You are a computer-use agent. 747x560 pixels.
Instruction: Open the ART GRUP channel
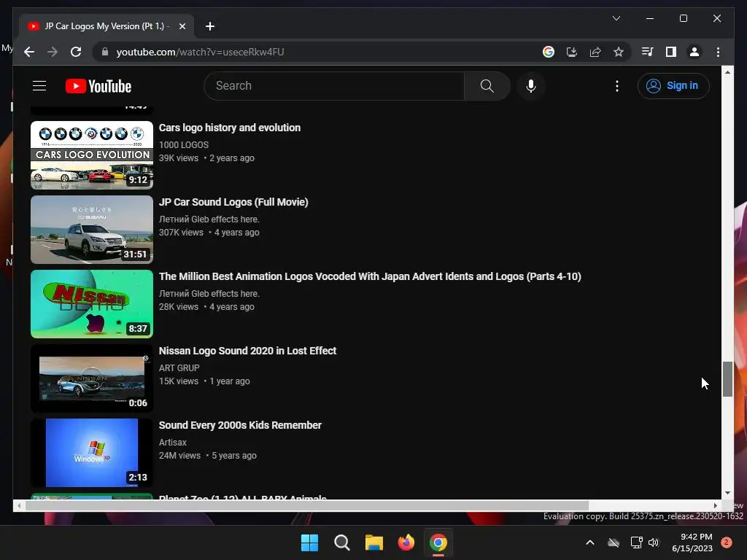pos(179,368)
